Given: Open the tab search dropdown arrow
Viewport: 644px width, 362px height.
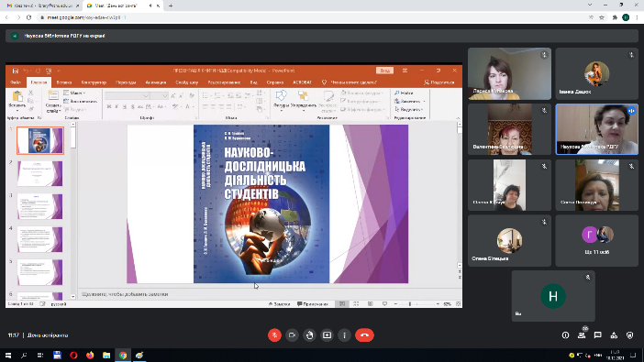Looking at the screenshot, I should tap(590, 5).
